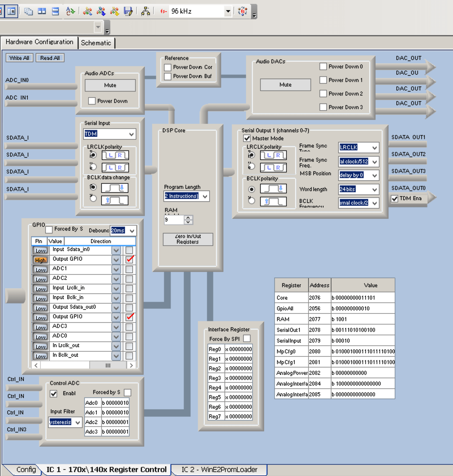Open Serial Input TDM mode dropdown

click(x=131, y=134)
